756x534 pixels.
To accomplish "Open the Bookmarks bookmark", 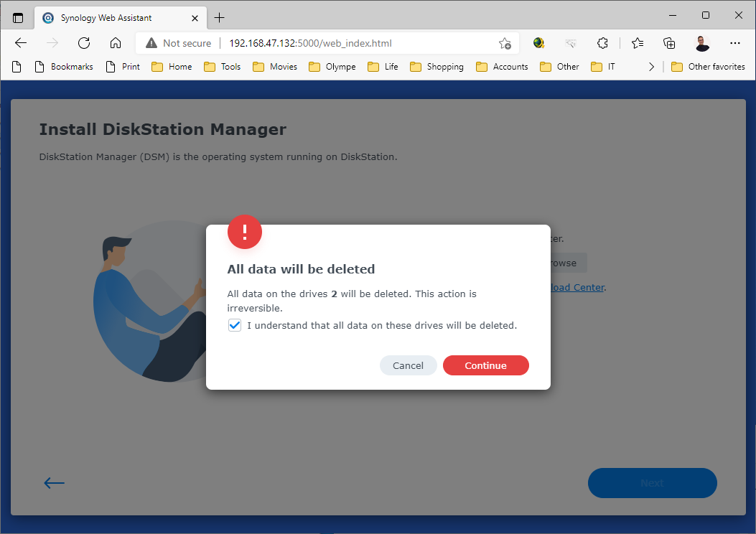I will pos(64,67).
